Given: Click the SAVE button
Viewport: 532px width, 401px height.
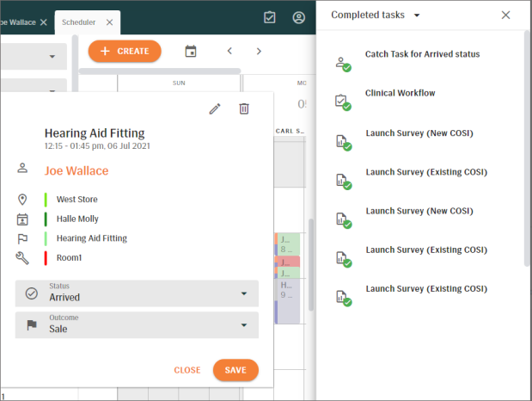Looking at the screenshot, I should click(x=235, y=370).
